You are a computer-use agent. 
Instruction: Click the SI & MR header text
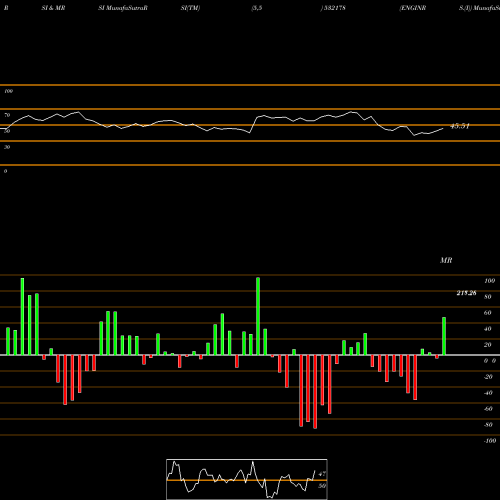[53, 8]
